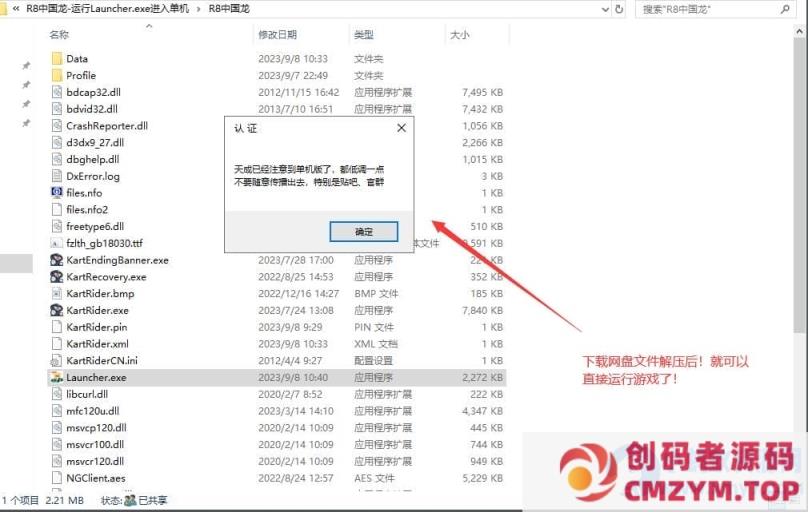Click the vertical scrollbar of file list
808x512 pixels.
[x=799, y=185]
